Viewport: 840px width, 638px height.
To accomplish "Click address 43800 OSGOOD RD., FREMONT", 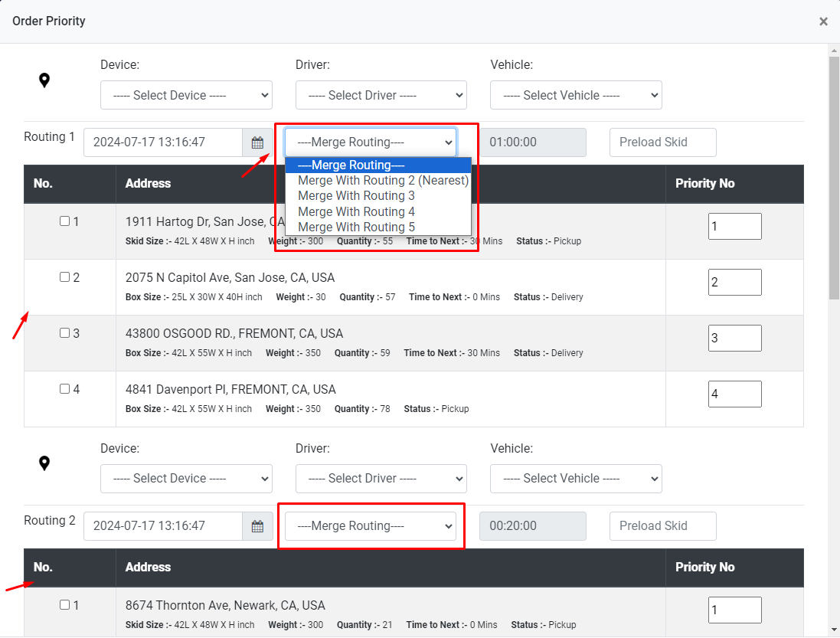I will pyautogui.click(x=234, y=333).
